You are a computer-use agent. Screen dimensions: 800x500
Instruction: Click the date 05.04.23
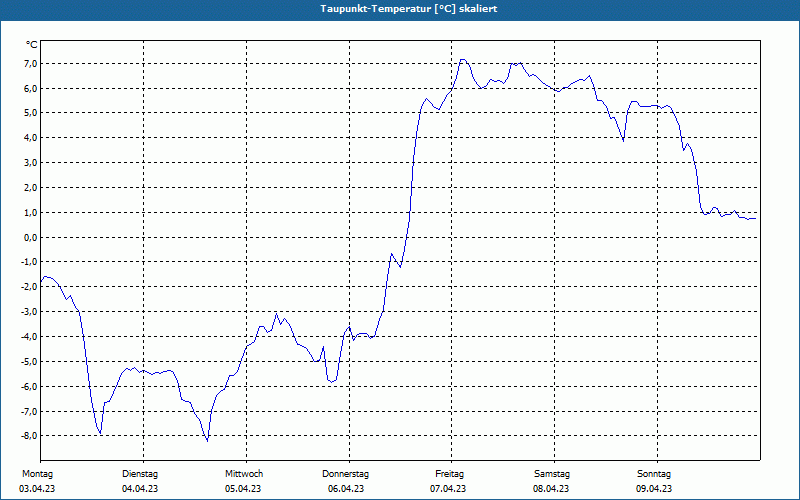(243, 489)
